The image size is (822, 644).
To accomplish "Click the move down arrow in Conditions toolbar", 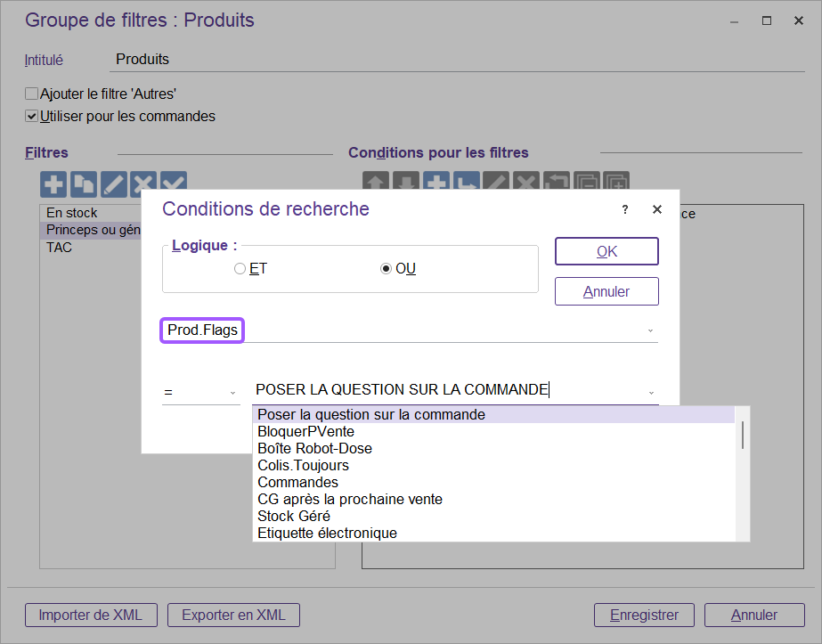I will (x=405, y=183).
